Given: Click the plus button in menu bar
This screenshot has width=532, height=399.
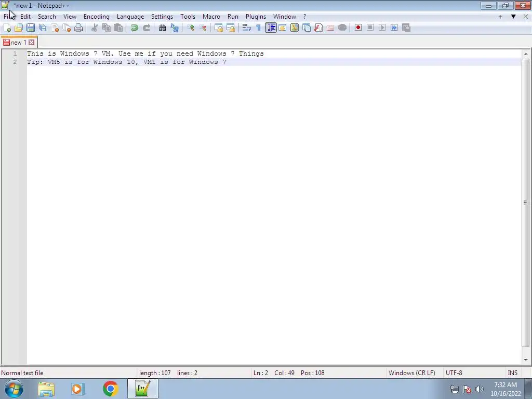Looking at the screenshot, I should click(500, 17).
